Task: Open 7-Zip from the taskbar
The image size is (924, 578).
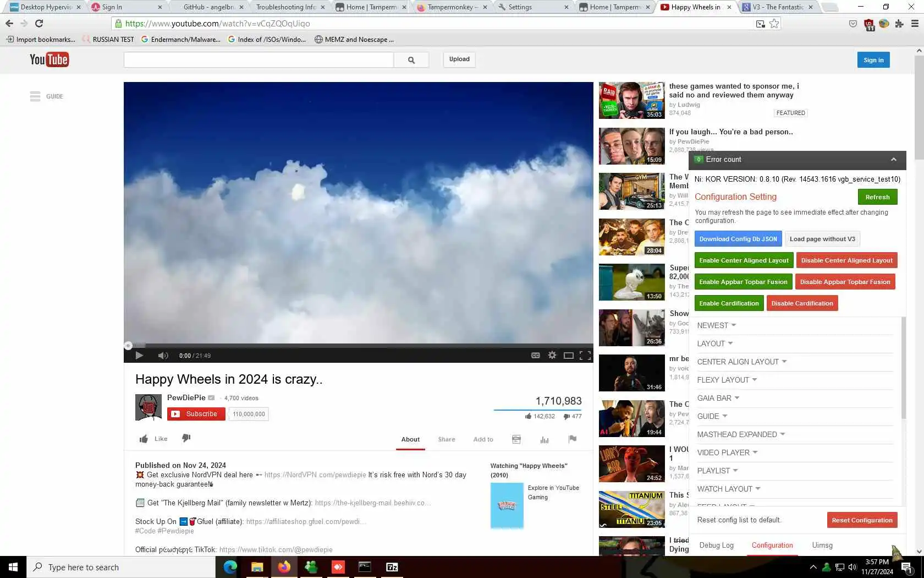Action: [x=392, y=567]
